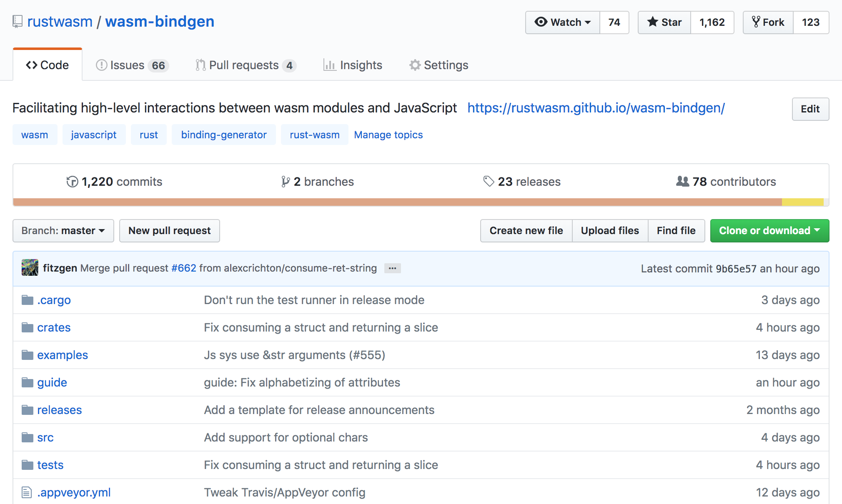Click the contributors people icon
The height and width of the screenshot is (504, 842).
(x=682, y=181)
